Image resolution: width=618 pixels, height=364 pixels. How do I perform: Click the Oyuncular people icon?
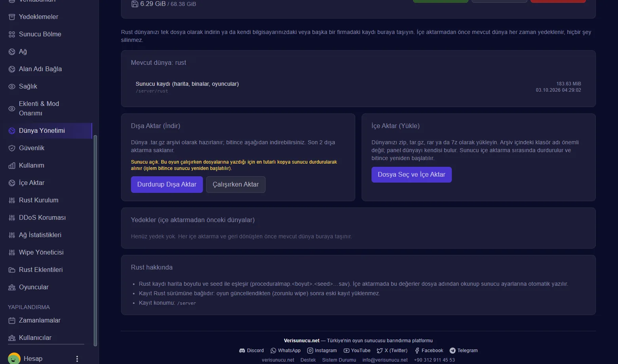click(12, 287)
